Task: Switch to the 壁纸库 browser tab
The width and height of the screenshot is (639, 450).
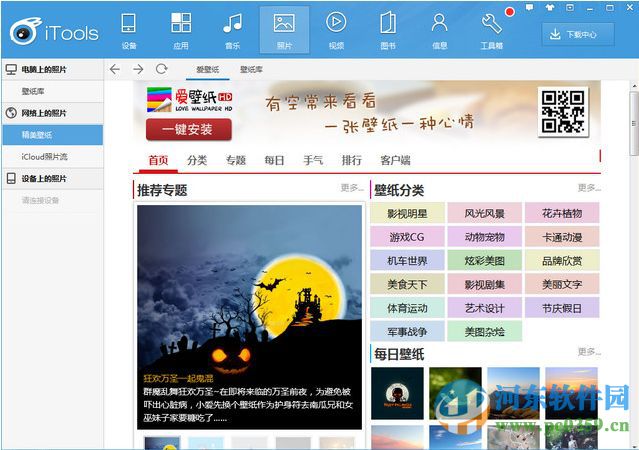Action: pyautogui.click(x=251, y=70)
